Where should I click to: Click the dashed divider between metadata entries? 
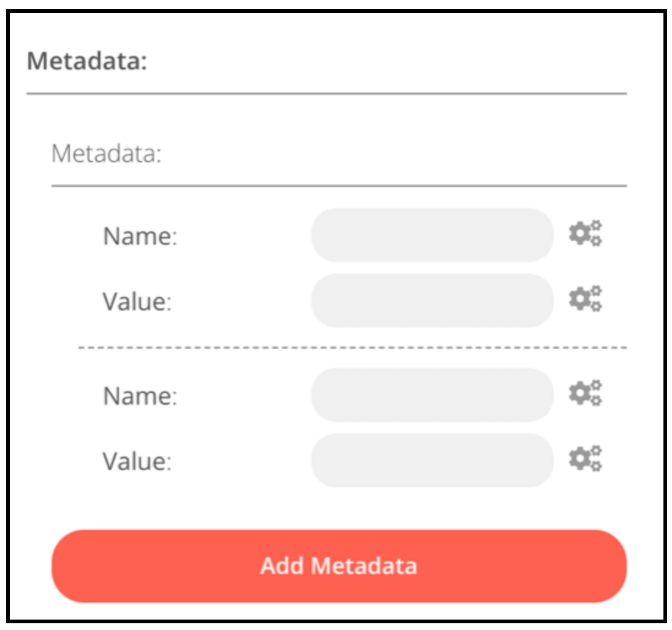[x=352, y=347]
